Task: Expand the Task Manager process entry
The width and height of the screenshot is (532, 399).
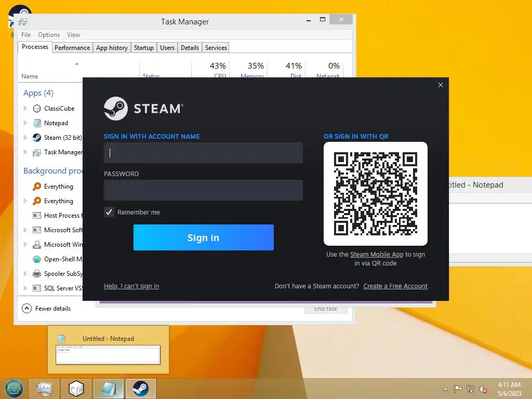Action: (25, 152)
